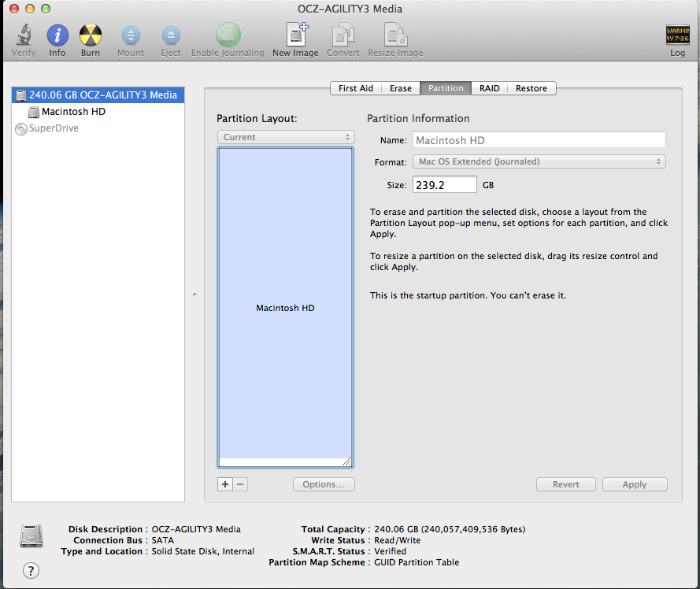Viewport: 700px width, 589px height.
Task: Click 'This is the startup partition' message
Action: [468, 295]
